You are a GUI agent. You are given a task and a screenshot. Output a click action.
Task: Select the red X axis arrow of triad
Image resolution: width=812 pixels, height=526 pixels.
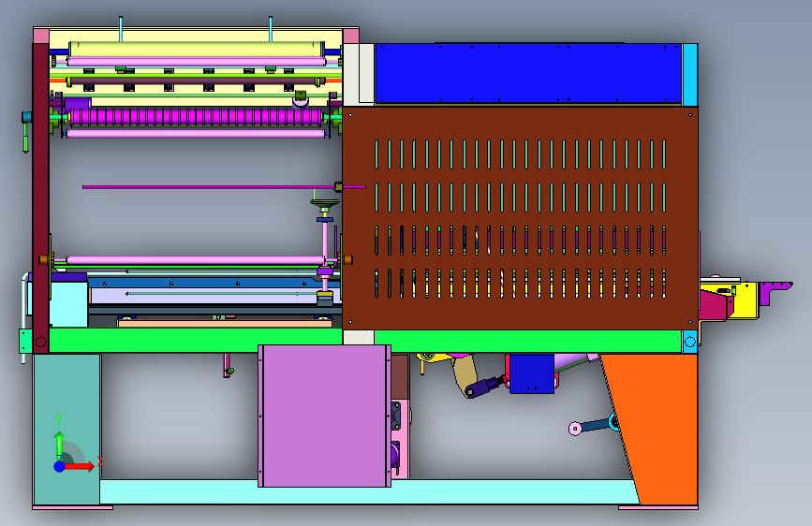[79, 466]
